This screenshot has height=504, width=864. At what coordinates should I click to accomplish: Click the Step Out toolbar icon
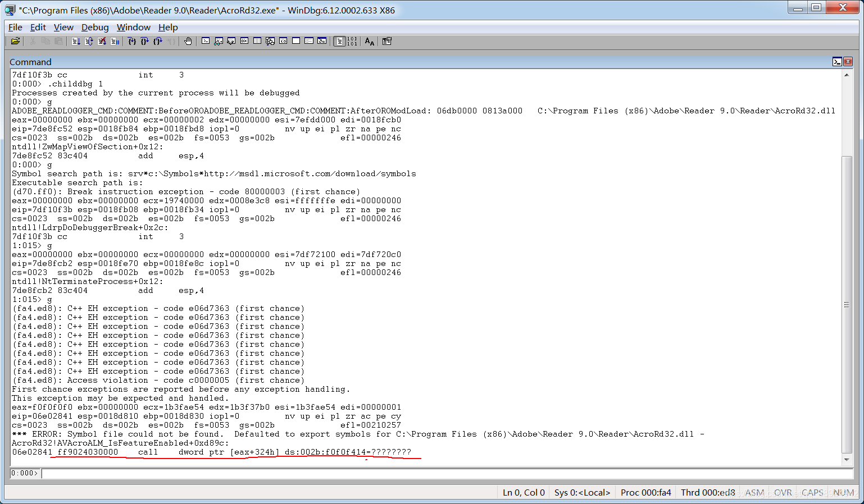point(158,41)
